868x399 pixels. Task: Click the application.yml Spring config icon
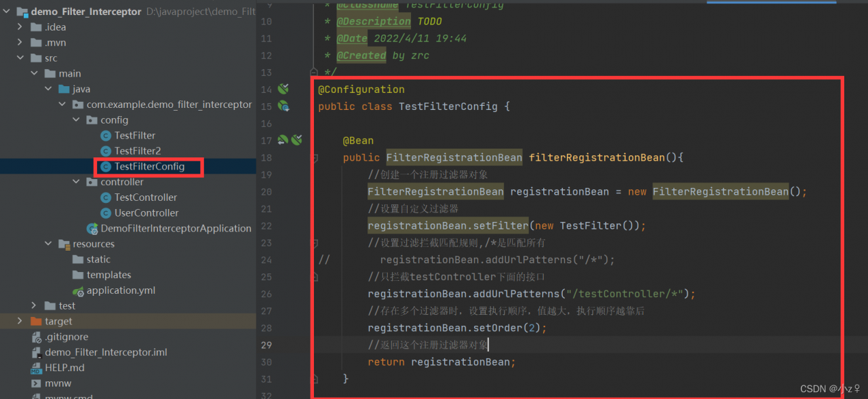(78, 290)
